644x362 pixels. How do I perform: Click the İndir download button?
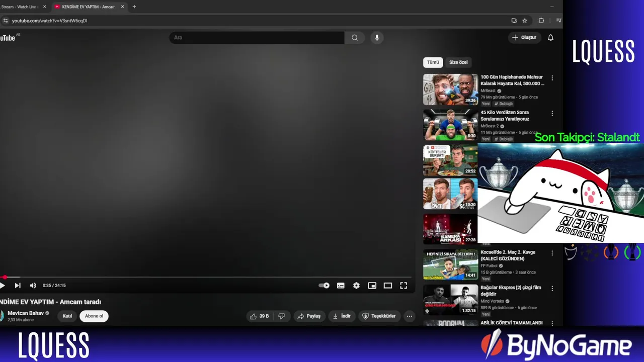coord(342,316)
